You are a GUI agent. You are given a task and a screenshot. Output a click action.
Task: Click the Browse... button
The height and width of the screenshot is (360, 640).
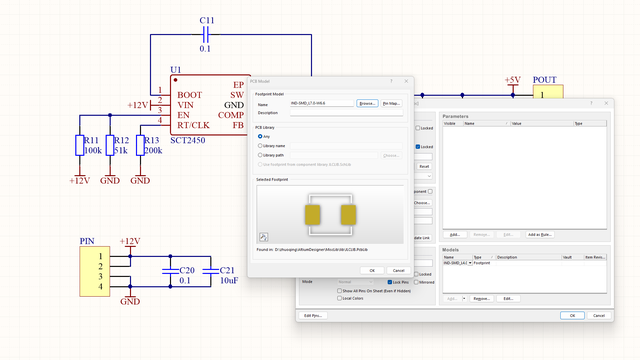pyautogui.click(x=367, y=103)
